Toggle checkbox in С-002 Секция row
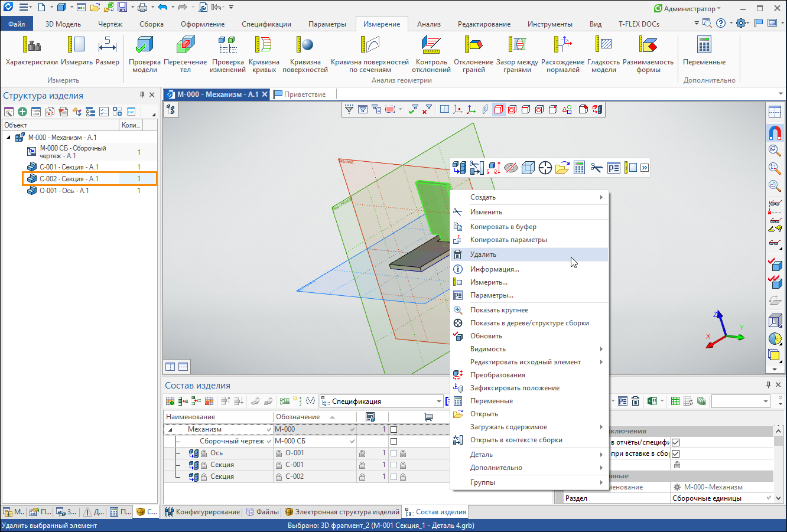This screenshot has width=787, height=532. pos(393,477)
